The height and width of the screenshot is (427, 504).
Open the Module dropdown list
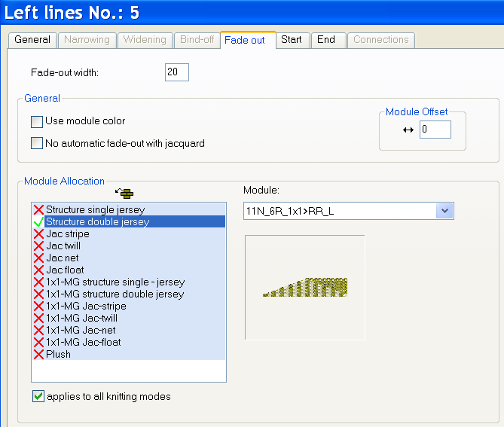pyautogui.click(x=444, y=211)
